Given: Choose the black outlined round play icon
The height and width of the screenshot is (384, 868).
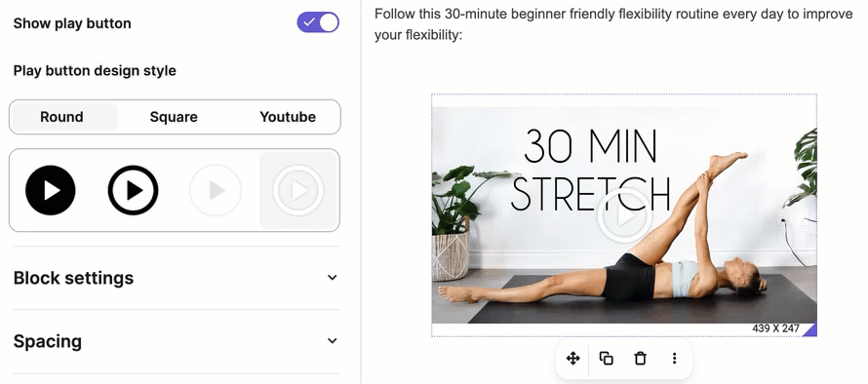Looking at the screenshot, I should [x=133, y=190].
